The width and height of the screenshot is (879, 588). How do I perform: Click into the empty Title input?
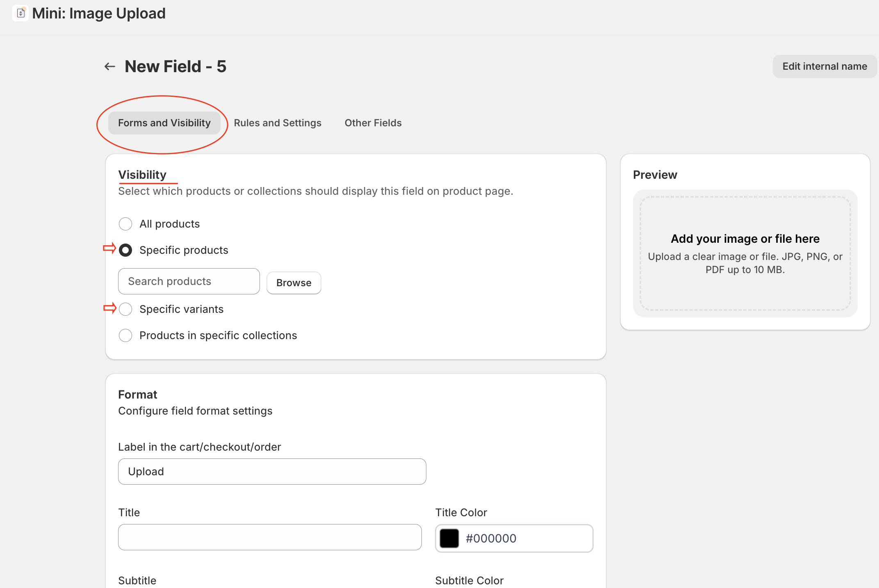[270, 537]
